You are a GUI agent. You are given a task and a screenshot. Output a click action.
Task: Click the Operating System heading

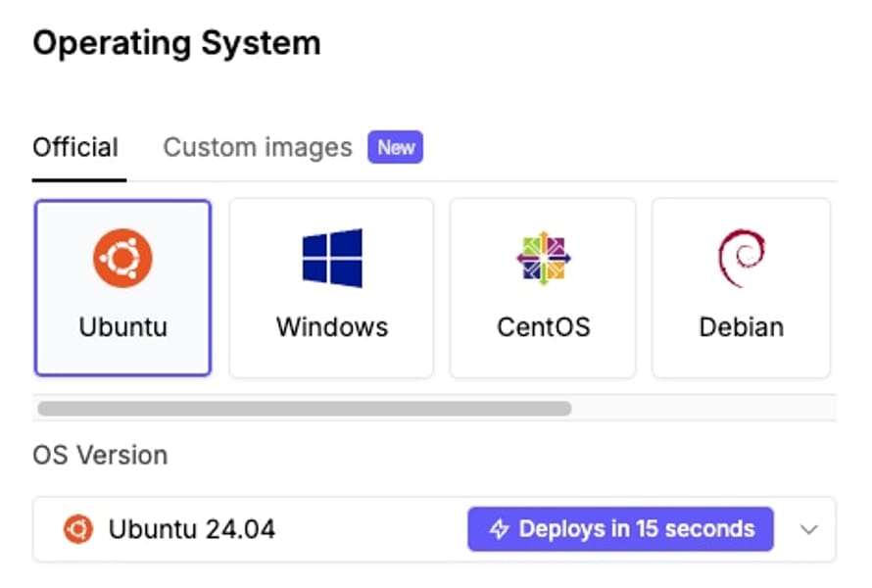point(176,43)
